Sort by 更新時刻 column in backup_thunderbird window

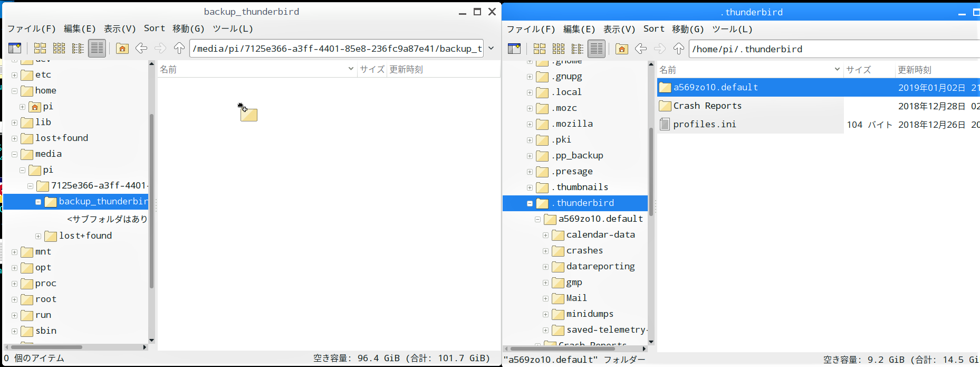pos(444,69)
